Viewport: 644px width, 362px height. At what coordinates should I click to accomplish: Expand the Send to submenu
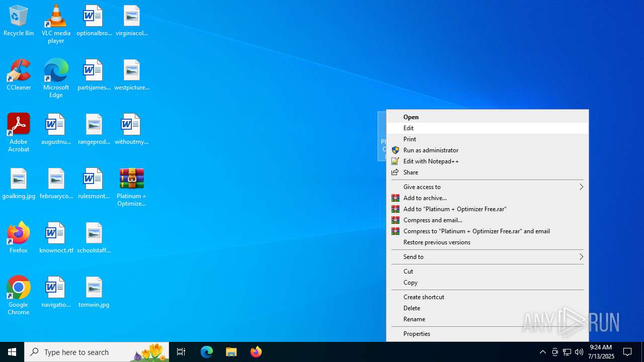pyautogui.click(x=488, y=257)
